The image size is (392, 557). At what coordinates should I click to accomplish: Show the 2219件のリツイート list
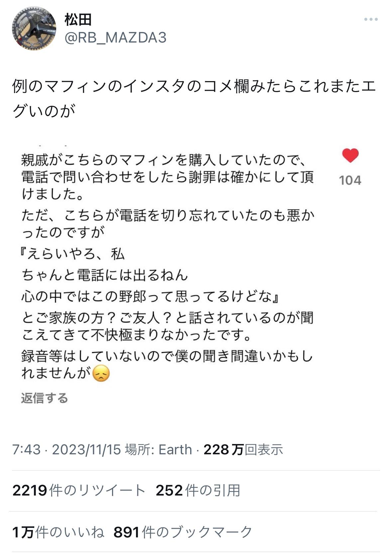click(79, 491)
